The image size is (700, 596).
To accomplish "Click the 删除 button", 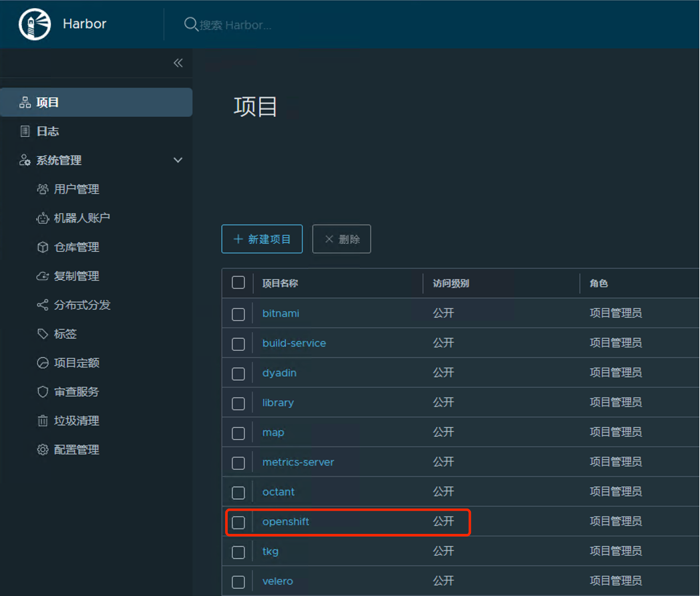I will coord(341,239).
